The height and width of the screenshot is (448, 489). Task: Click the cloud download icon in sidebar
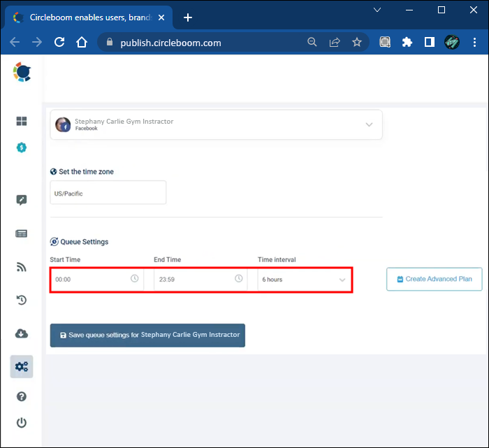tap(22, 333)
